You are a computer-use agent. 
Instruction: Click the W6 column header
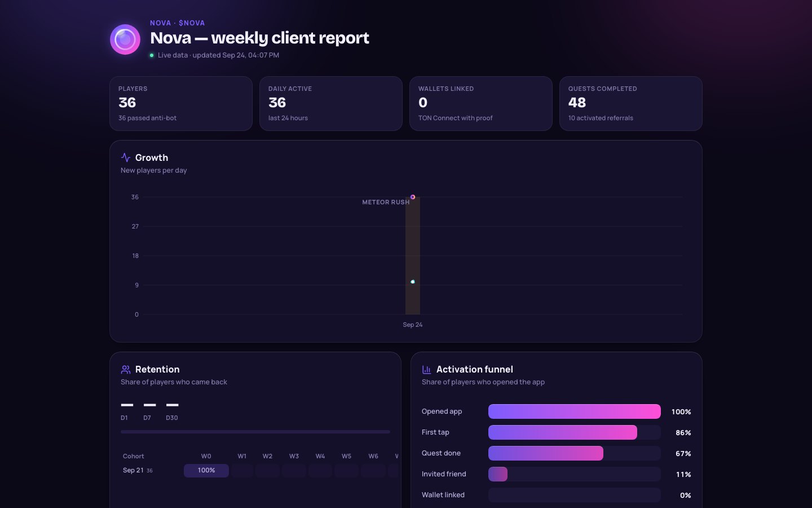click(x=373, y=456)
